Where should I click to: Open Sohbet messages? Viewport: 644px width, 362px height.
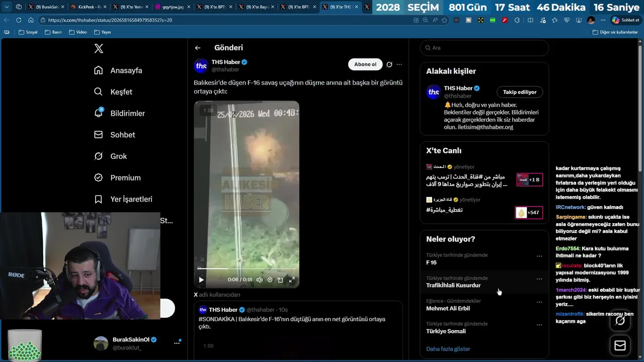(x=115, y=135)
